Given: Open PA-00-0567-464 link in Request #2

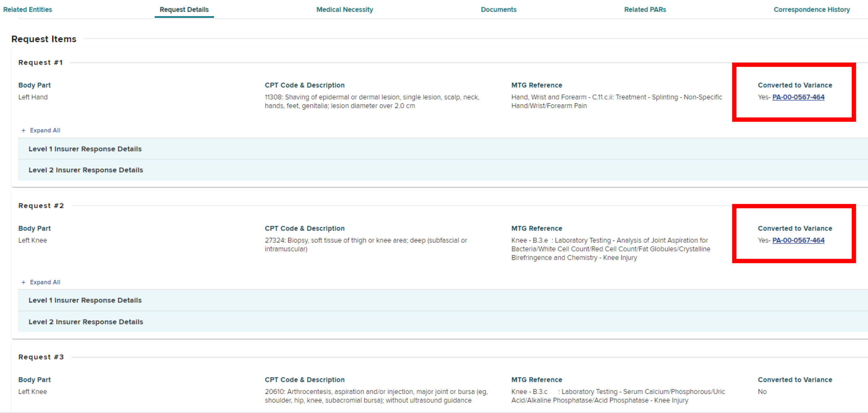Looking at the screenshot, I should tap(798, 240).
